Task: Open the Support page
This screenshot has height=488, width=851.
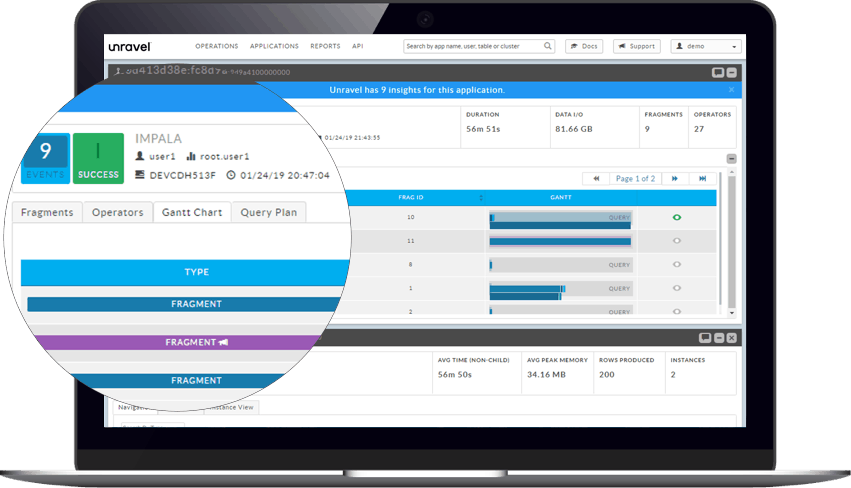Action: click(x=637, y=46)
